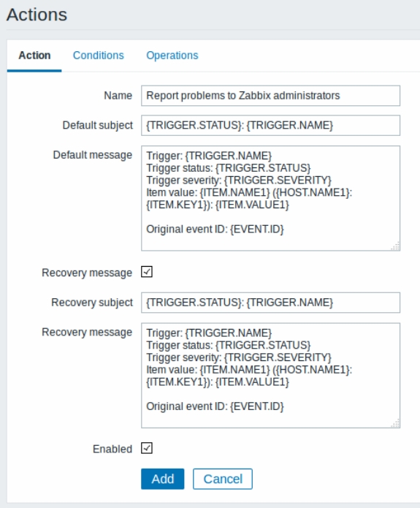Focus the Recovery subject field
Image resolution: width=420 pixels, height=508 pixels.
[271, 303]
